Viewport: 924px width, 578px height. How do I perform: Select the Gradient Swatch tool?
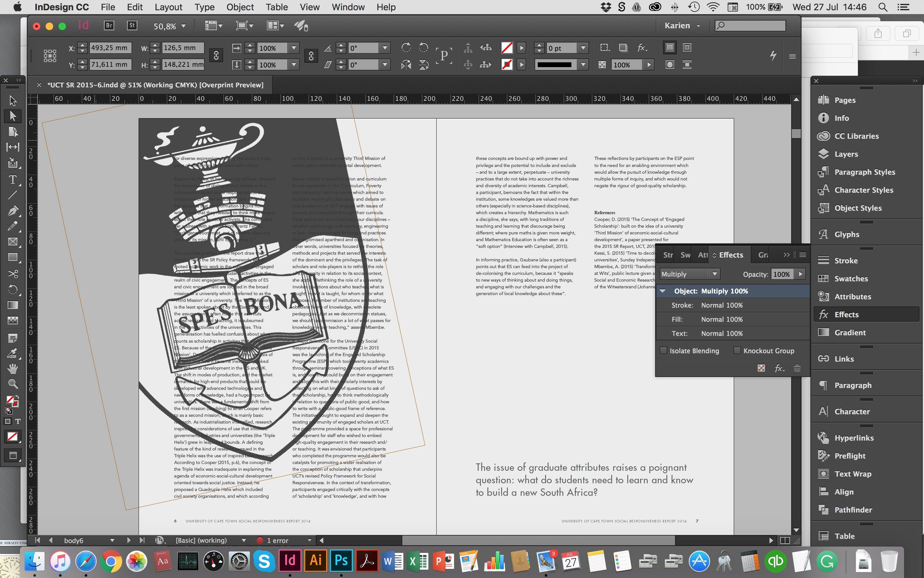point(13,305)
